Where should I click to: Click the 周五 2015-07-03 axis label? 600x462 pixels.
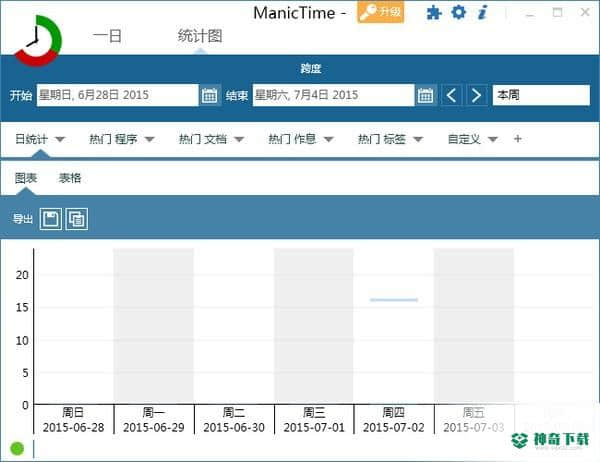474,420
